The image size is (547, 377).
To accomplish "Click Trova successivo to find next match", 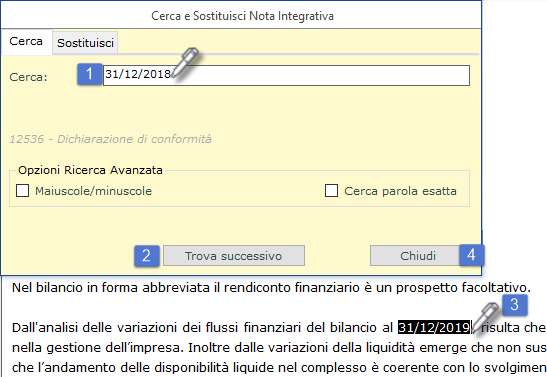I will (234, 256).
